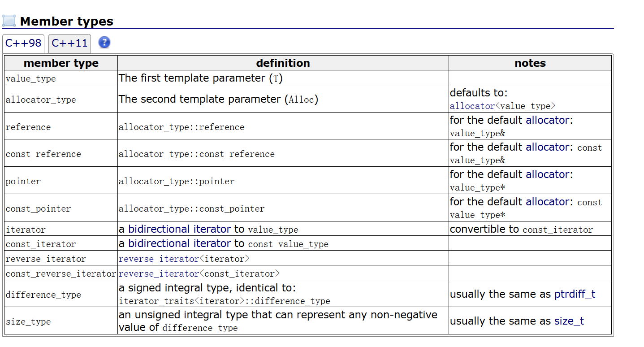The image size is (644, 347).
Task: Follow the size_t link
Action: click(x=569, y=321)
